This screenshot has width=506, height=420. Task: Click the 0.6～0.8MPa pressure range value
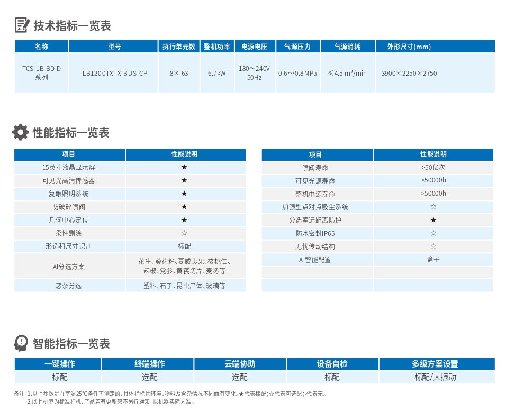pyautogui.click(x=298, y=74)
